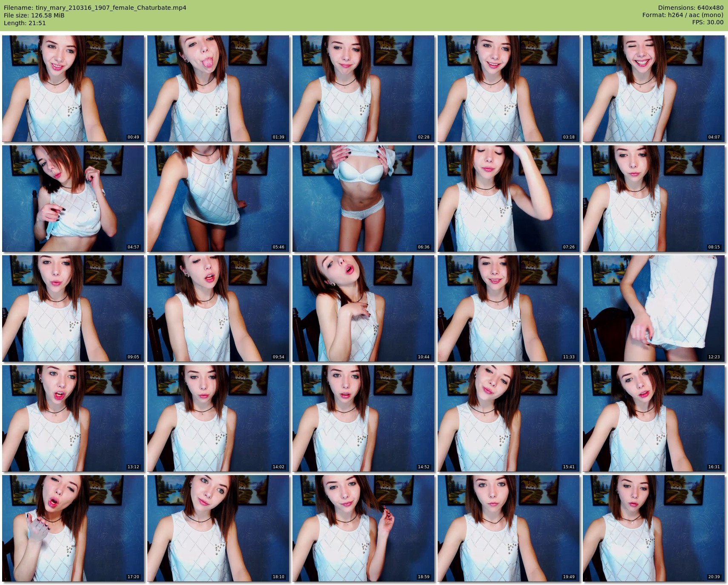Select the thumbnail at 04:07

coord(653,88)
